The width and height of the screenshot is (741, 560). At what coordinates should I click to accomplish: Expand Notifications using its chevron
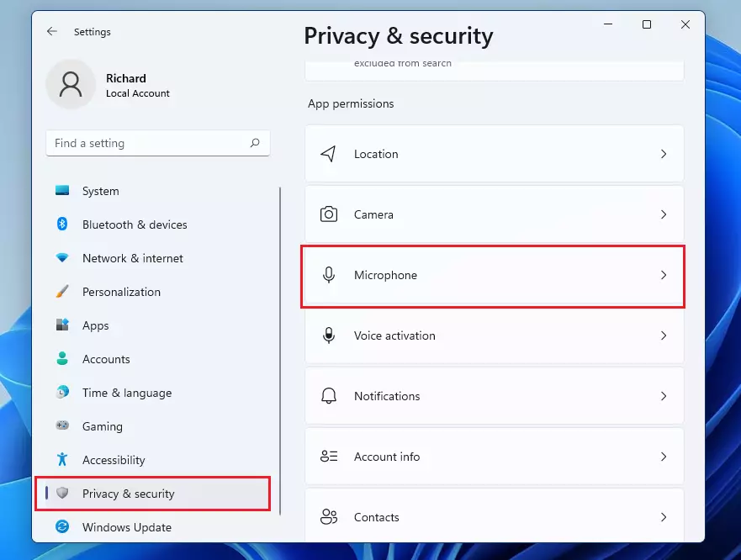[664, 396]
